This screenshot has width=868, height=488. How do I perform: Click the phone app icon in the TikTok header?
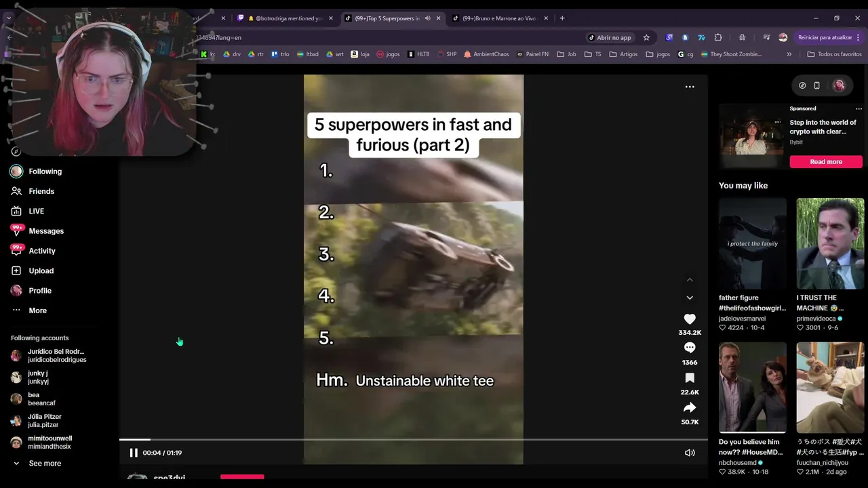click(817, 85)
